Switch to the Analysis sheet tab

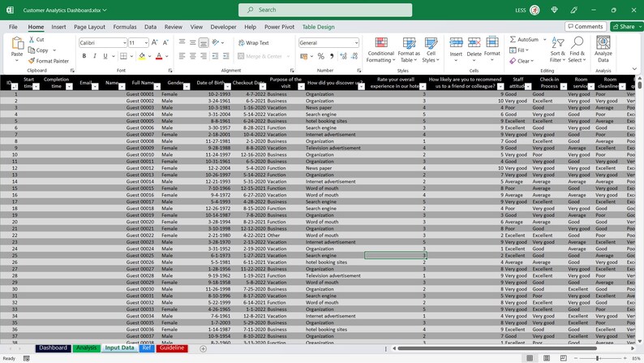coord(86,348)
